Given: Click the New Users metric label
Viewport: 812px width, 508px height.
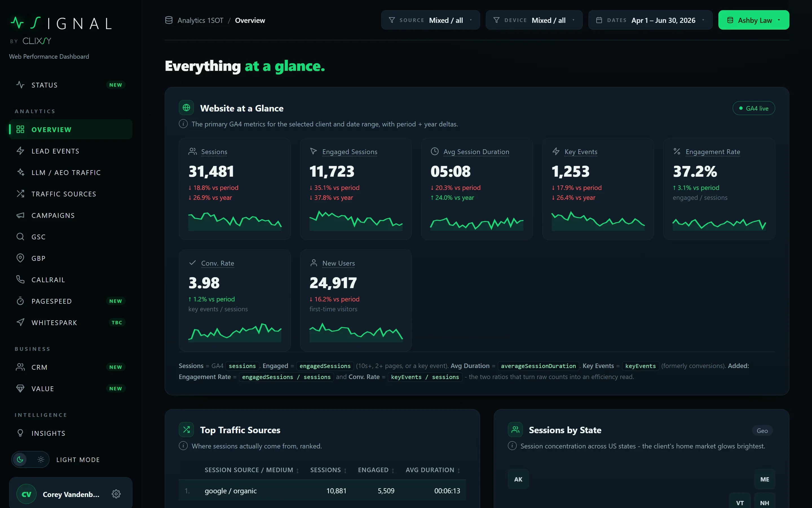Looking at the screenshot, I should 338,263.
